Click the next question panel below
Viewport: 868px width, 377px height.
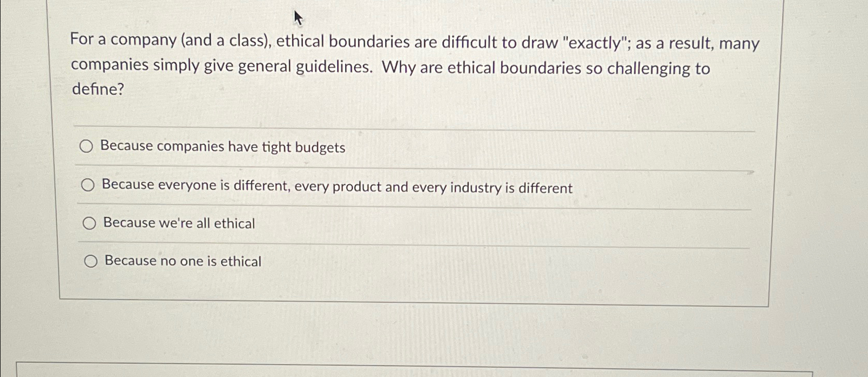(x=434, y=372)
